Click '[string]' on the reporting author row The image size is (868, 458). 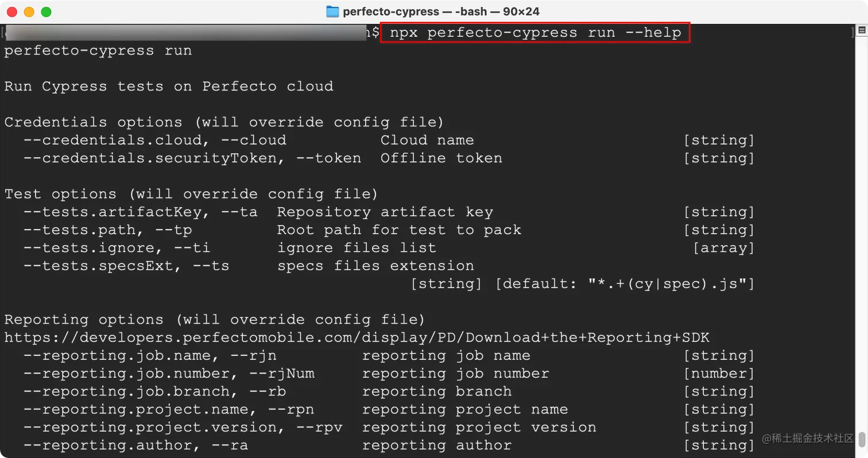click(x=719, y=445)
